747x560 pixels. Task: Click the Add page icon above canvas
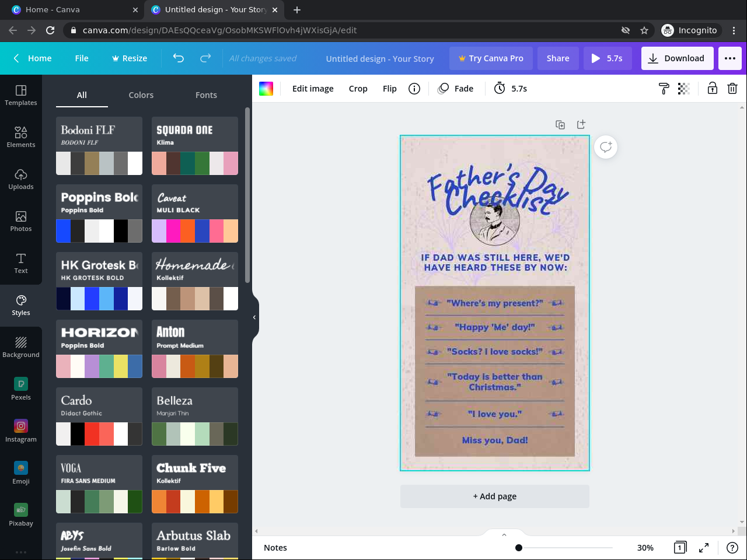581,125
